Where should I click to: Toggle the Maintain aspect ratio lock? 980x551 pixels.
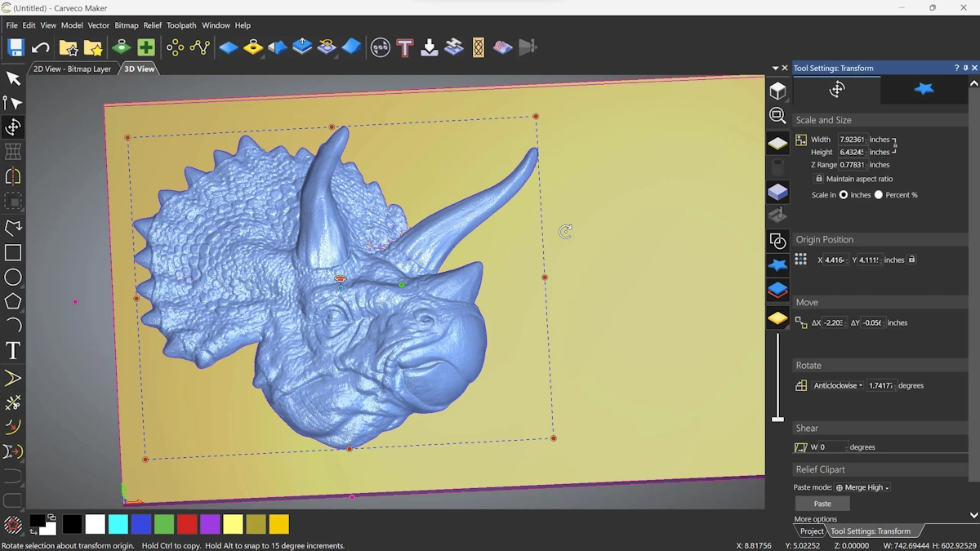819,179
